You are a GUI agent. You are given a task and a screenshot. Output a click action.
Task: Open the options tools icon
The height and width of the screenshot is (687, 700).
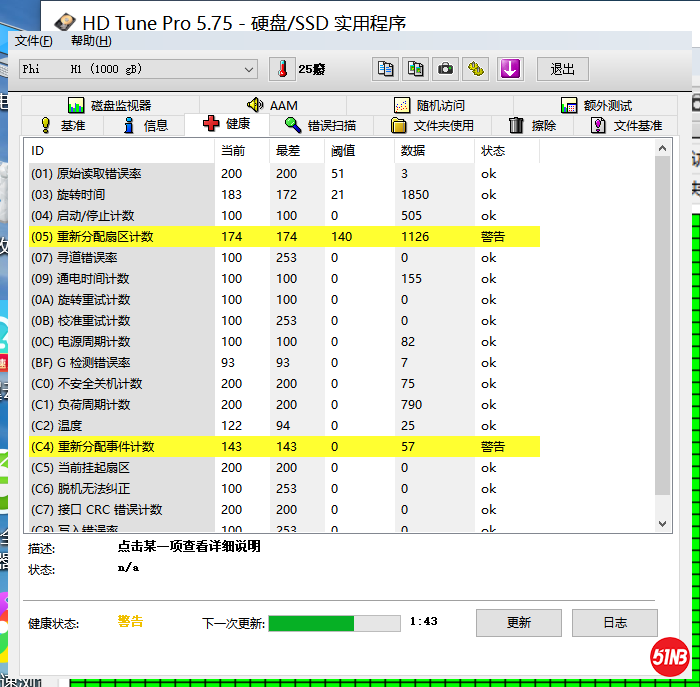(477, 69)
